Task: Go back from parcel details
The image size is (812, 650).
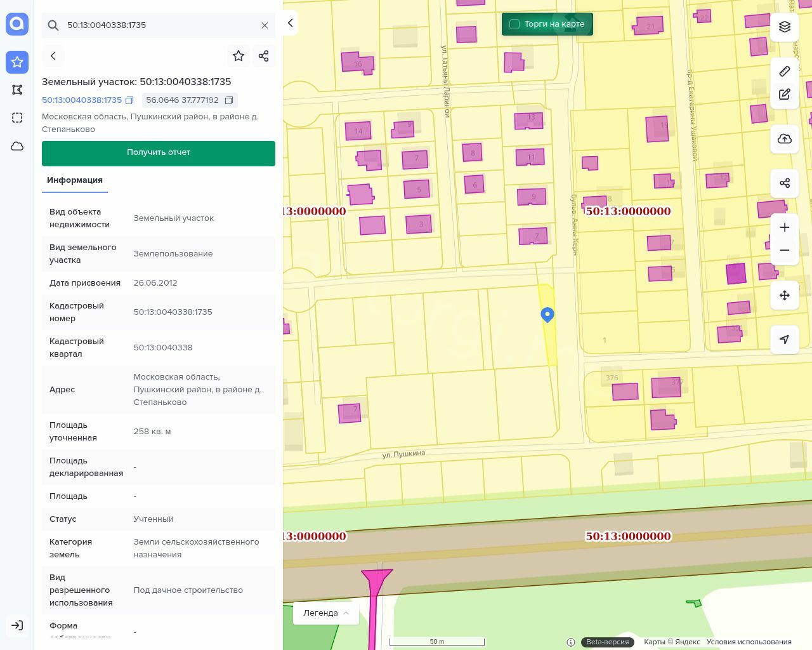Action: pyautogui.click(x=53, y=56)
